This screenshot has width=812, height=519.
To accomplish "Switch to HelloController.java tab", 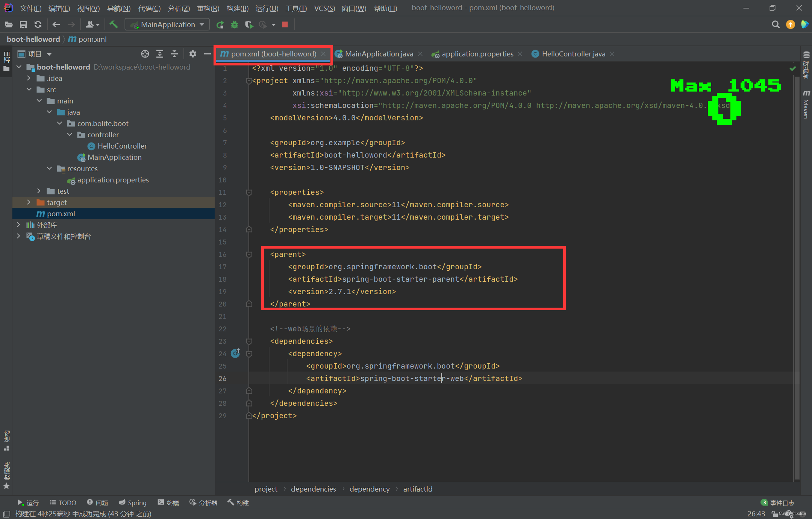I will 573,54.
